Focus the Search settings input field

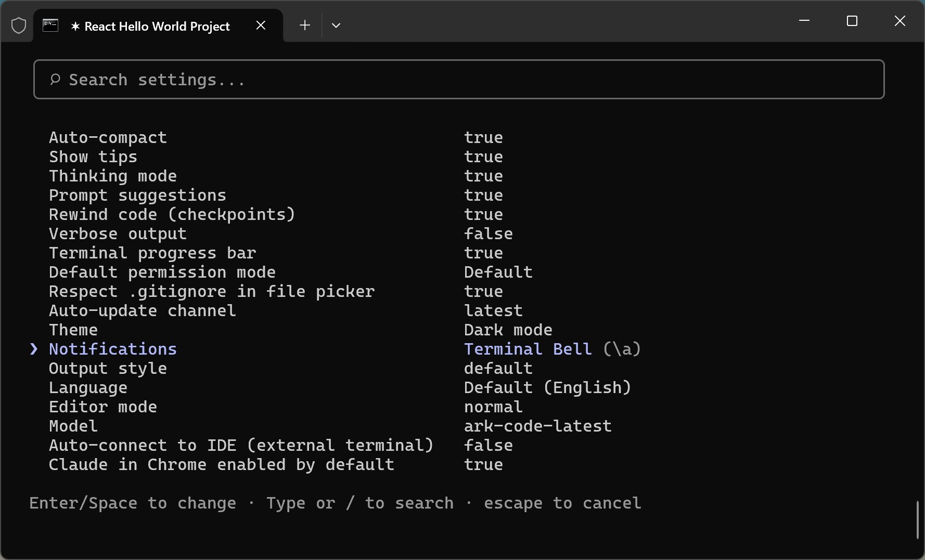click(x=458, y=80)
